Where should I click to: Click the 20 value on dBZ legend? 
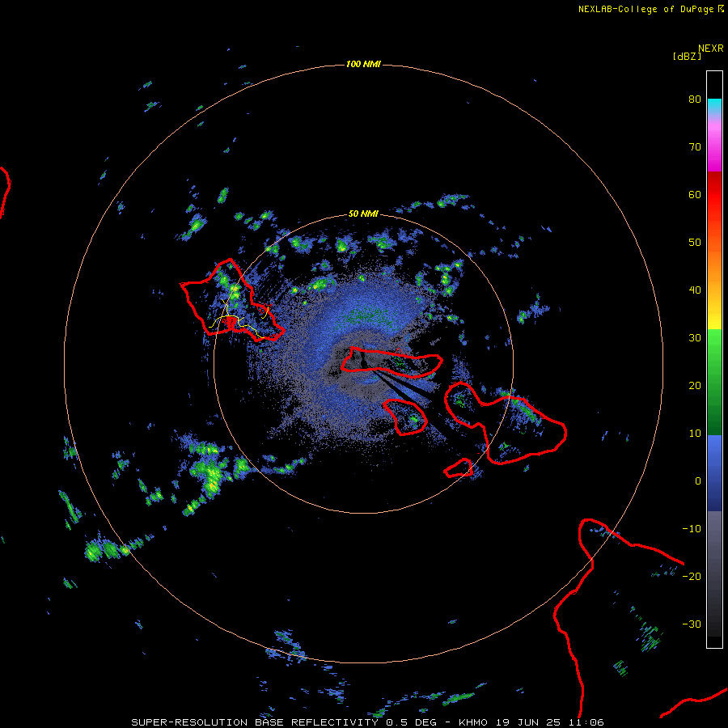(x=695, y=386)
